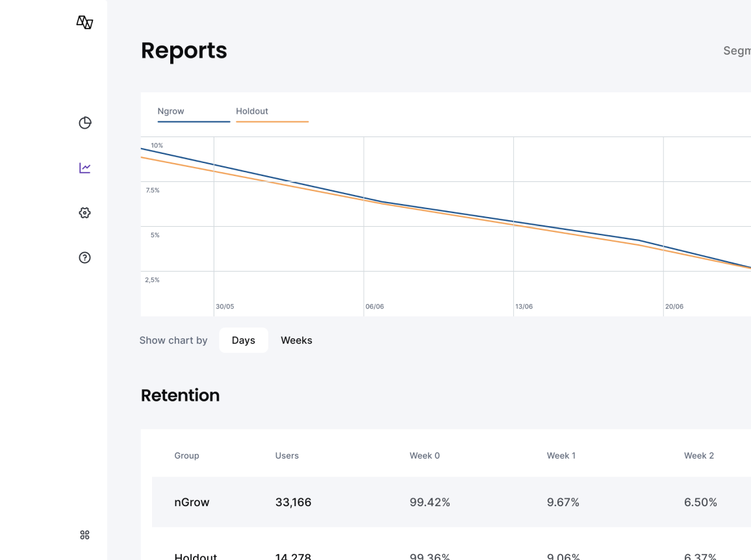Image resolution: width=751 pixels, height=560 pixels.
Task: Toggle the Ngrow series legend
Action: 171,111
